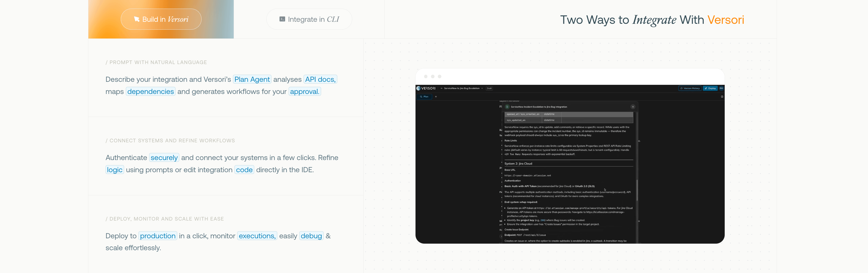The image size is (868, 273).
Task: Switch to the Build in Versori tab
Action: (x=161, y=19)
